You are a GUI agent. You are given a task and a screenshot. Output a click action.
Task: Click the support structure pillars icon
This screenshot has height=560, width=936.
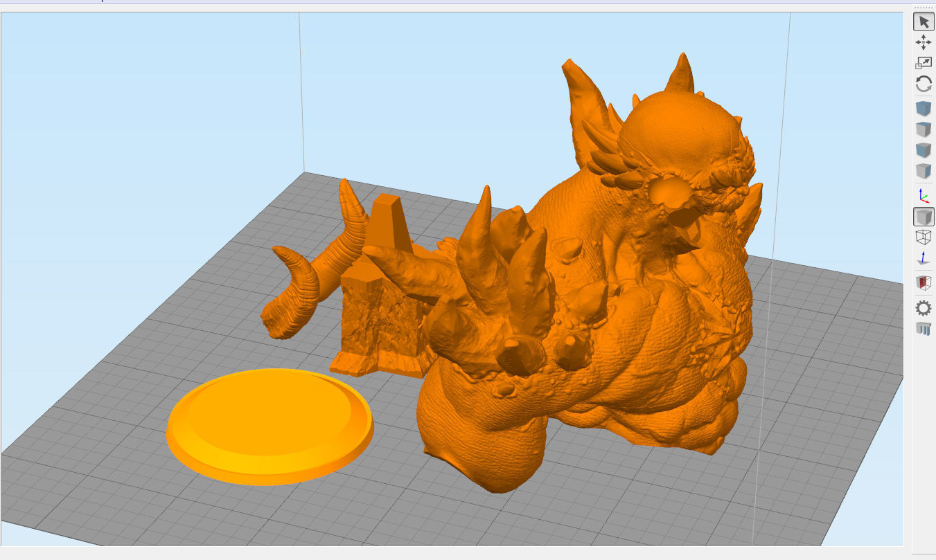(924, 330)
